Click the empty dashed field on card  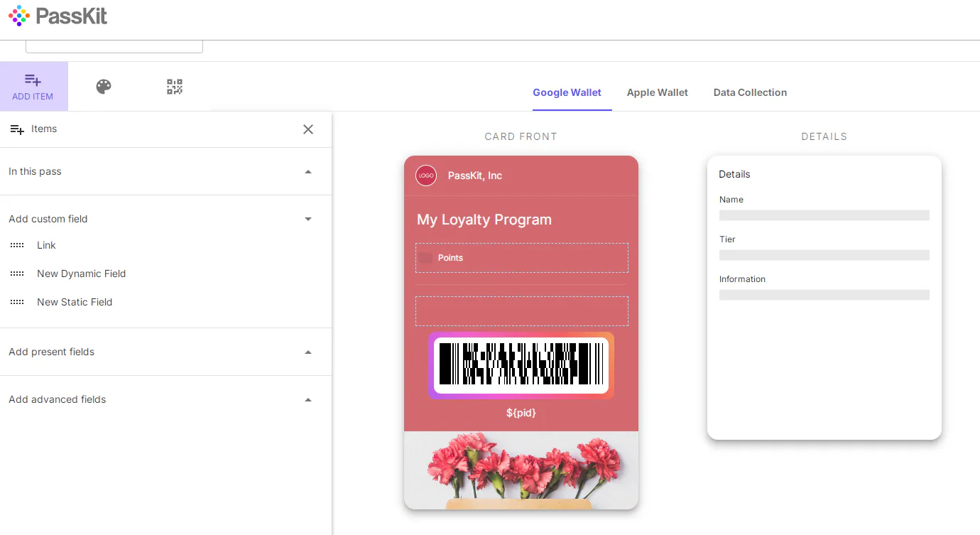[522, 311]
